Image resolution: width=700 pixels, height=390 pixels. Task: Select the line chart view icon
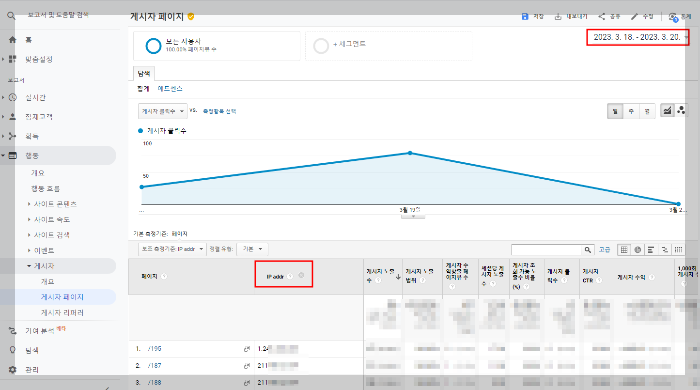point(667,110)
